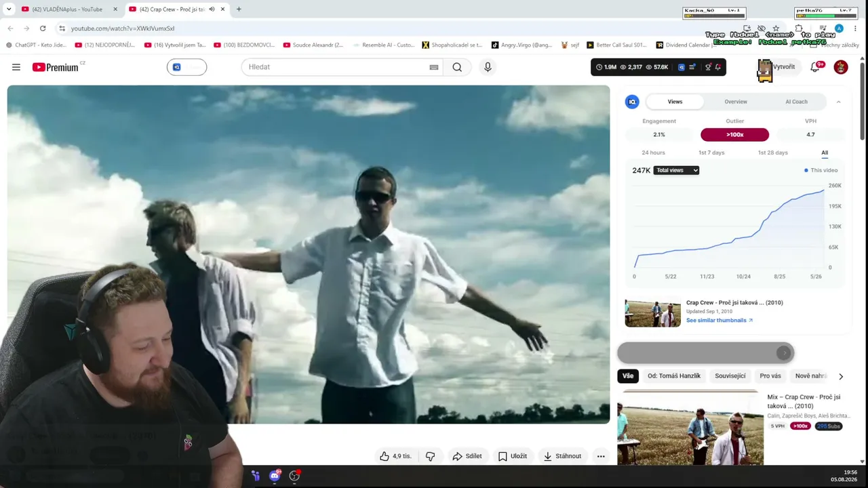Collapse the vidIQ panel with the chevron
868x488 pixels.
pos(838,102)
